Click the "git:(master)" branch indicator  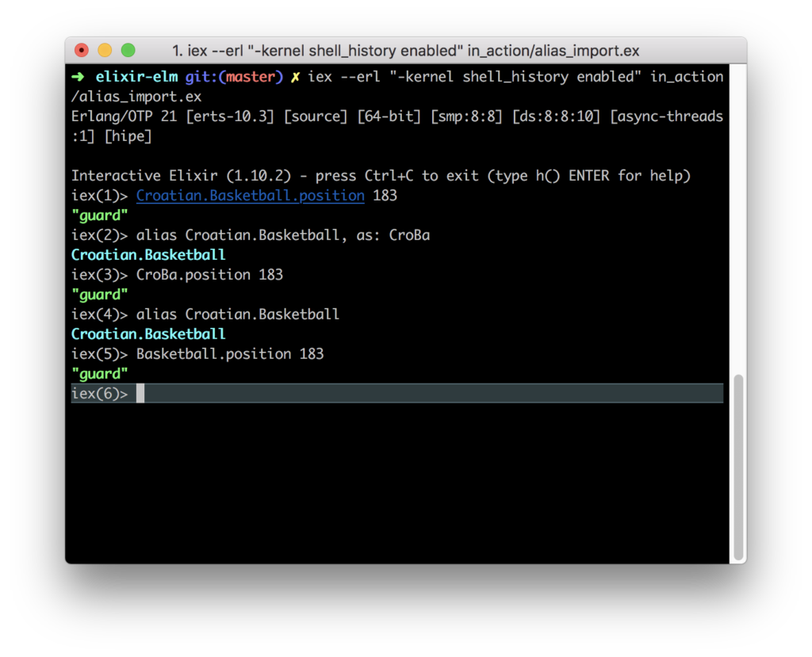(234, 77)
